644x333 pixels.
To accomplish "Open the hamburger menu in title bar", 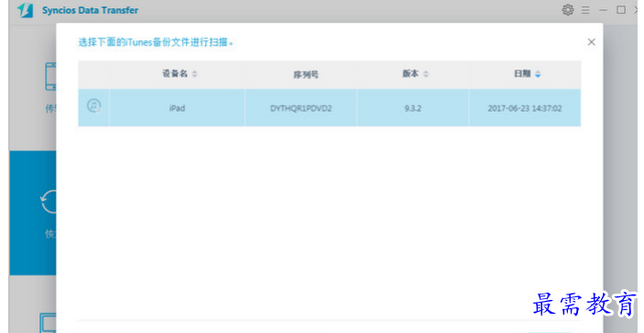I will (x=585, y=10).
